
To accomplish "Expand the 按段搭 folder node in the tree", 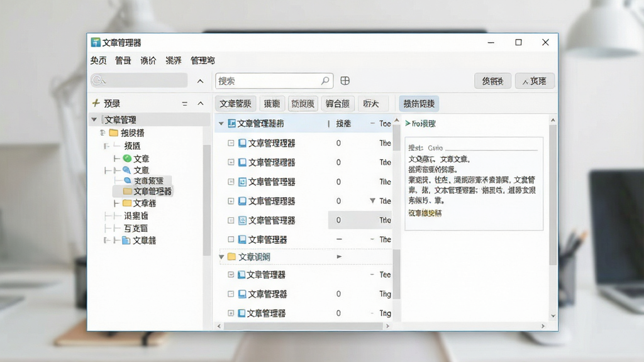I will [103, 133].
